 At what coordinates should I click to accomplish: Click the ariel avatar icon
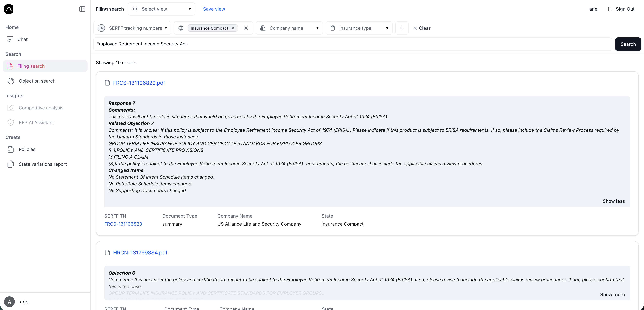(x=10, y=302)
